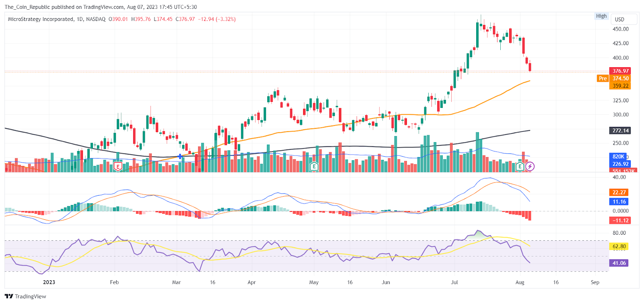Viewport: 644px width, 304px height.
Task: Click the −12.94 (−3.32%) change text
Action: 217,19
